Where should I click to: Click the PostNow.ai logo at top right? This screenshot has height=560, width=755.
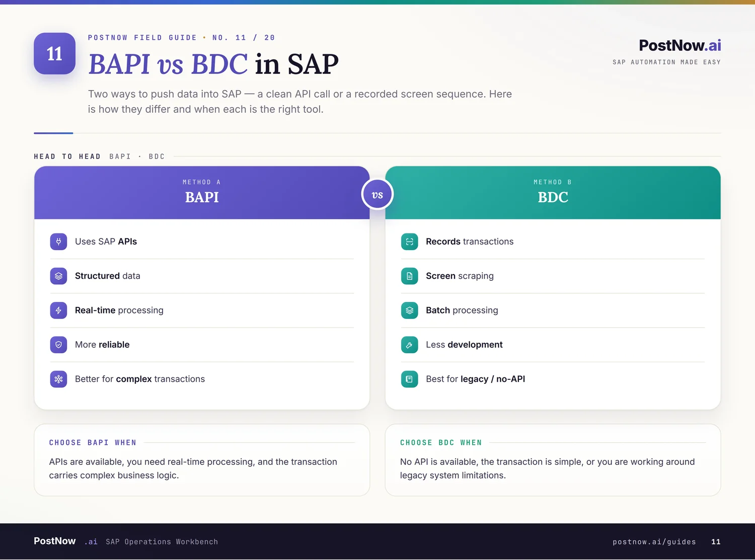pos(680,45)
